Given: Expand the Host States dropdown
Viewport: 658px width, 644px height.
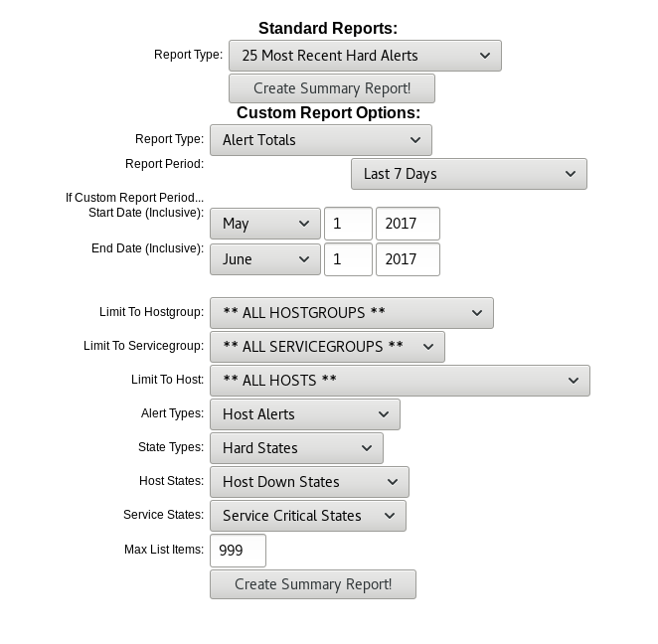Looking at the screenshot, I should (x=309, y=482).
